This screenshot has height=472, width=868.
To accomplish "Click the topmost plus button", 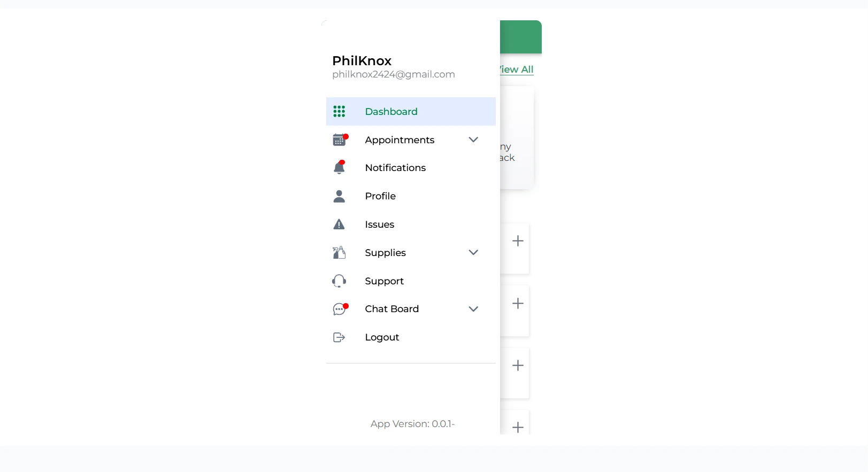I will coord(518,241).
